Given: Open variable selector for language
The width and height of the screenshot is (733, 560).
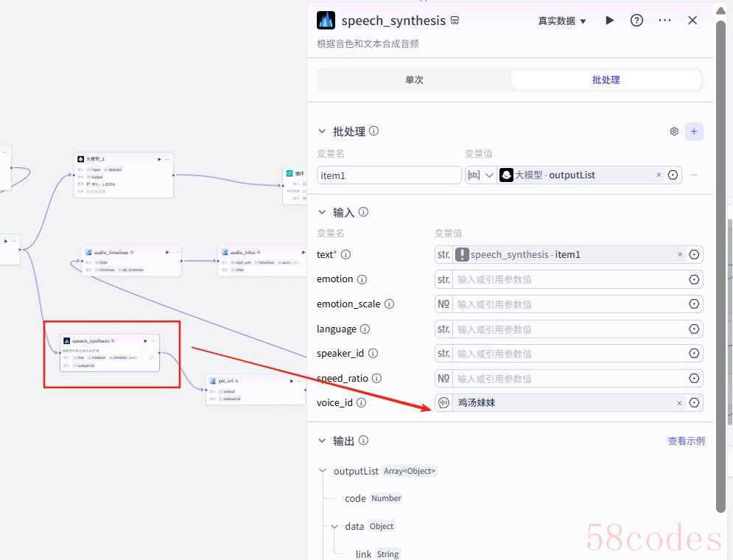Looking at the screenshot, I should pyautogui.click(x=694, y=329).
